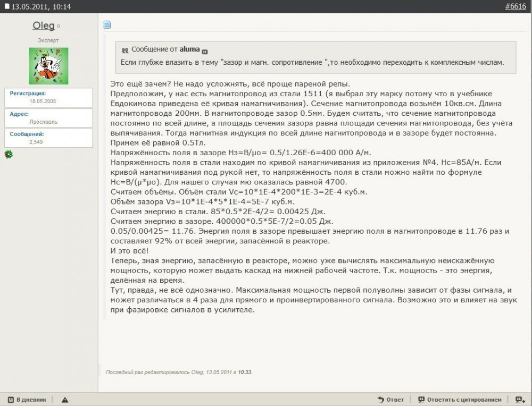Image resolution: width=532 pixels, height=406 pixels.
Task: Click the quoted author name aluma
Action: tap(189, 49)
